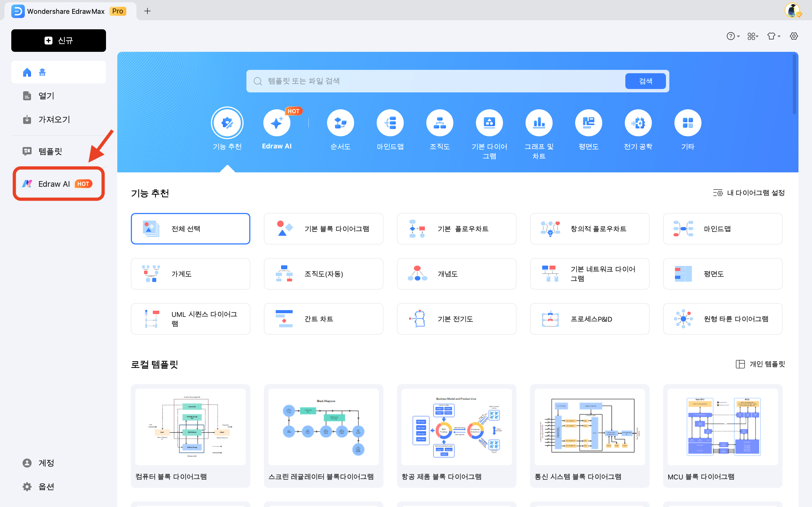Screen dimensions: 812x507
Task: Click the Org Chart (조직도) category icon
Action: (x=440, y=123)
